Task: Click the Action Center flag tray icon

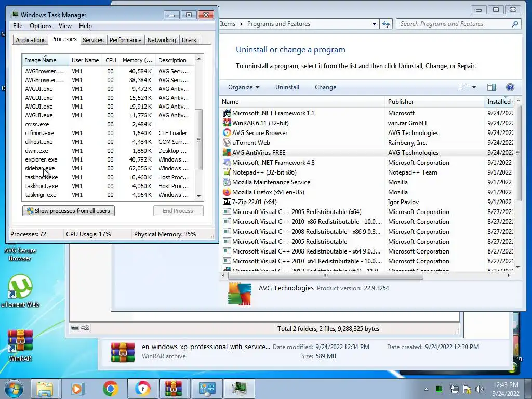Action: click(x=467, y=389)
